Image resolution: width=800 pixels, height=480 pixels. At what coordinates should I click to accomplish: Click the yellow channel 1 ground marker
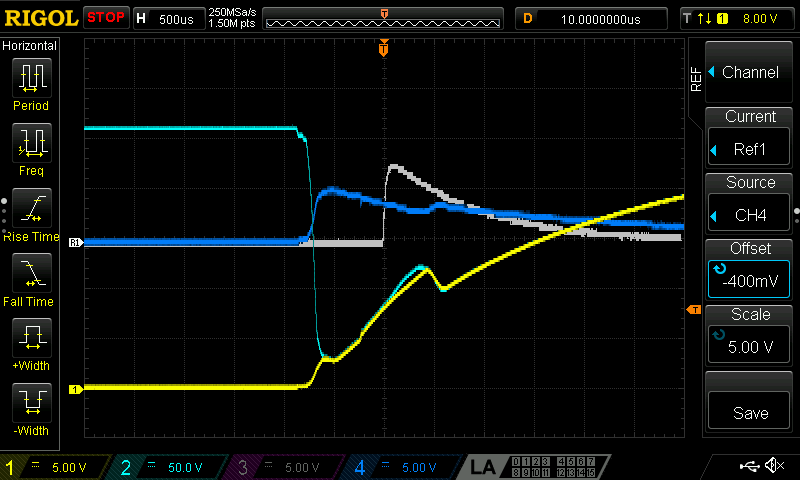(76, 389)
